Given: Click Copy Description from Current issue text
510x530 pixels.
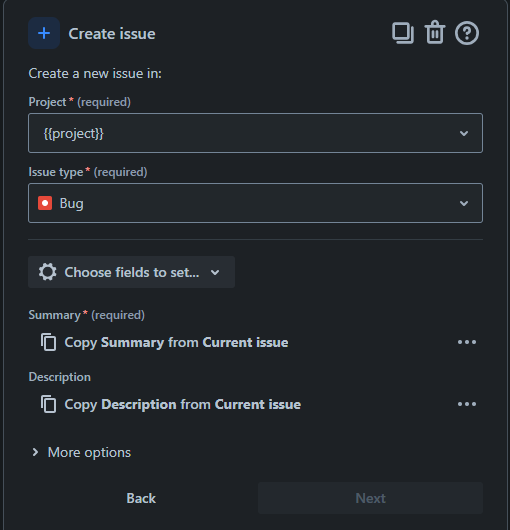Looking at the screenshot, I should pyautogui.click(x=183, y=404).
